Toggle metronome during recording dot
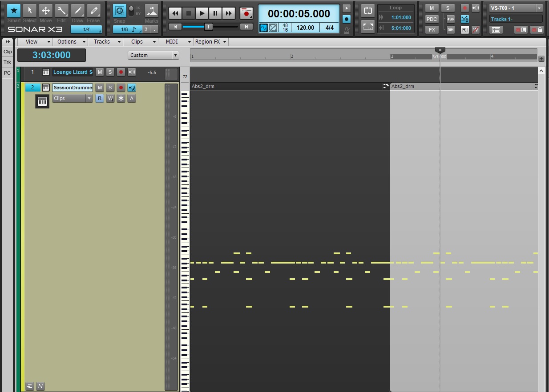 click(347, 19)
